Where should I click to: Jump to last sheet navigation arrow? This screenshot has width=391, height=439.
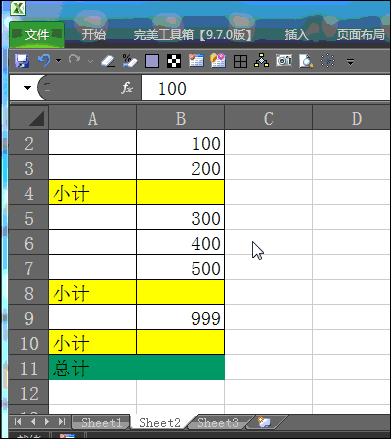[62, 422]
